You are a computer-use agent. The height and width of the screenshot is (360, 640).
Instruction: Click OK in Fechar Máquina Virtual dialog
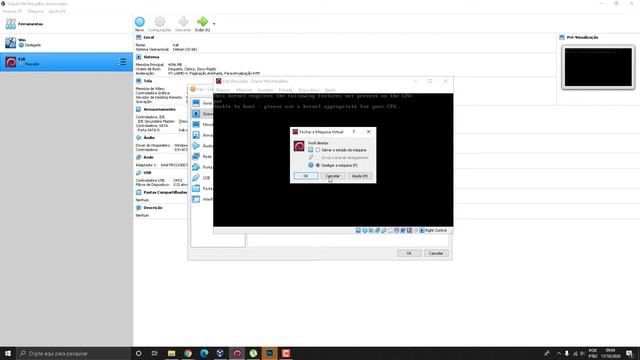[x=306, y=176]
